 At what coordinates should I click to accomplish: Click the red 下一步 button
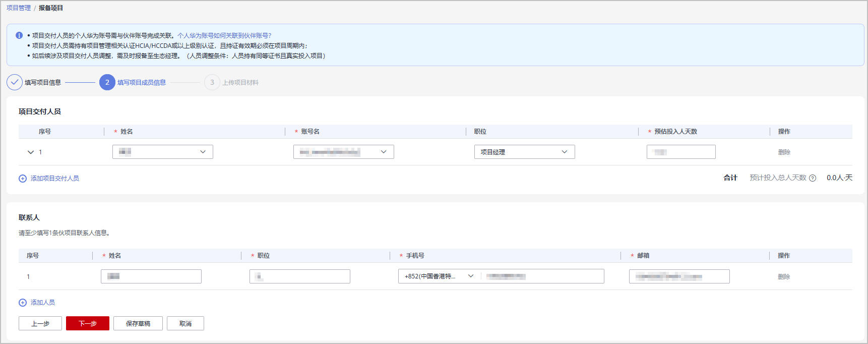pos(87,323)
